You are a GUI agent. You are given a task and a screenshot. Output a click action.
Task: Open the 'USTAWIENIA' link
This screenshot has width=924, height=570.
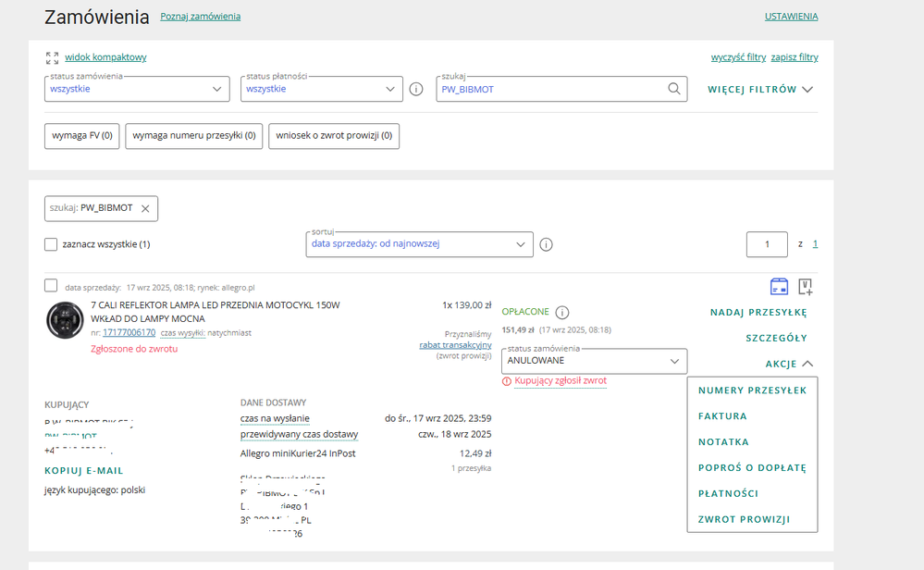(x=791, y=17)
